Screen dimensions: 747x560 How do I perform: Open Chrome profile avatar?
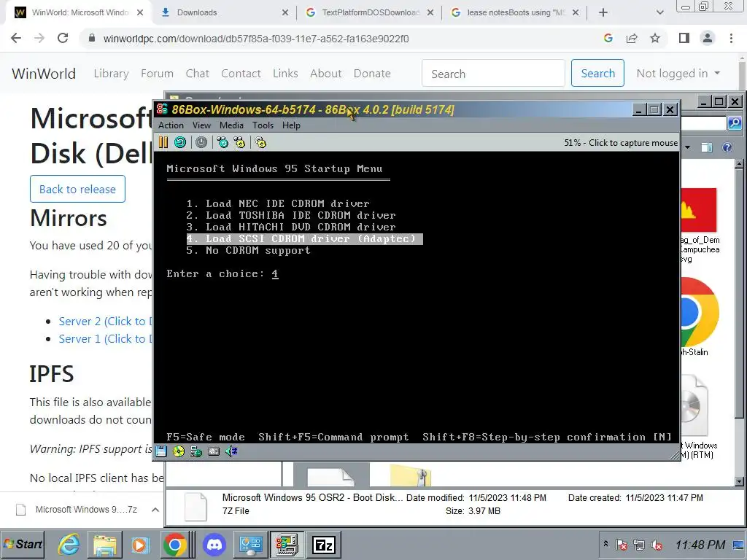point(708,38)
